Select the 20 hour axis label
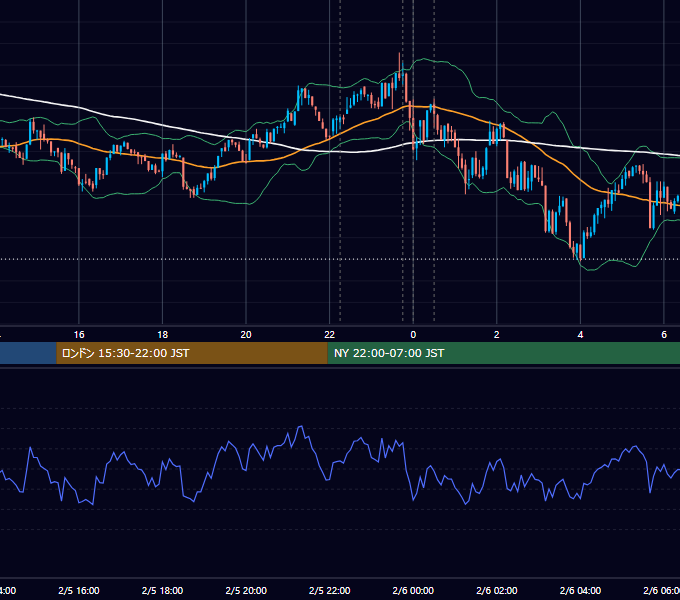The image size is (680, 600). coord(246,335)
